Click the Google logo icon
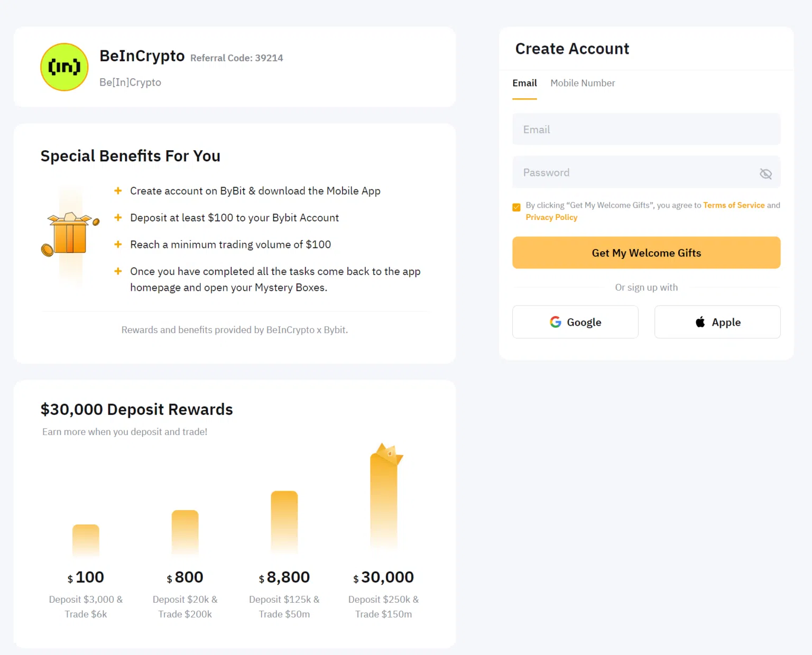The image size is (812, 655). point(555,322)
